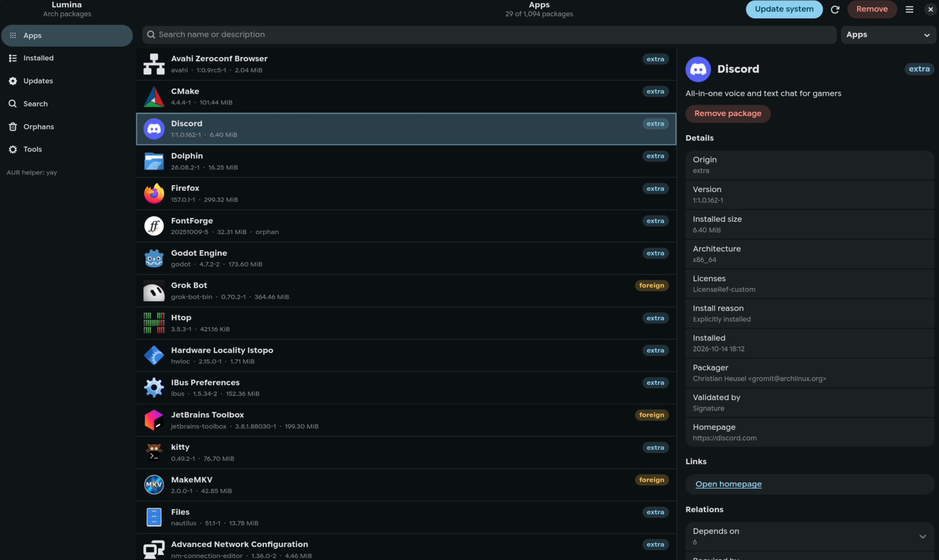Screen dimensions: 939x560
Task: Click the CMake triangle icon
Action: tap(154, 96)
